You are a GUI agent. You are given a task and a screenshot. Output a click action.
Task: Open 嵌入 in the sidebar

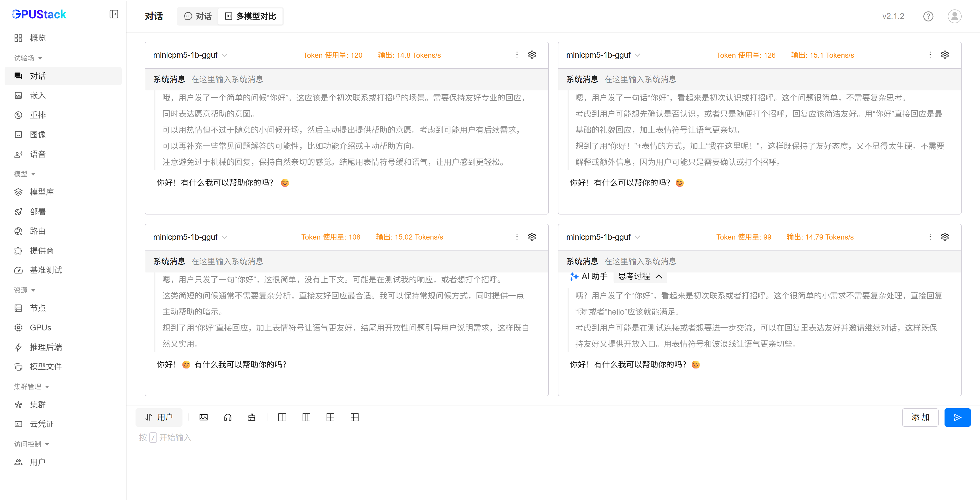[x=63, y=96]
